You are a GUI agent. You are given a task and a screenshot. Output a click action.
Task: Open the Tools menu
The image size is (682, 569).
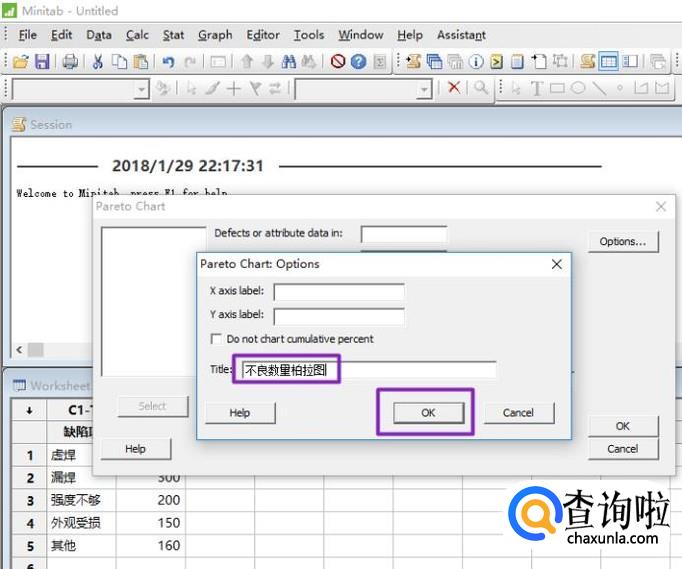click(x=309, y=35)
